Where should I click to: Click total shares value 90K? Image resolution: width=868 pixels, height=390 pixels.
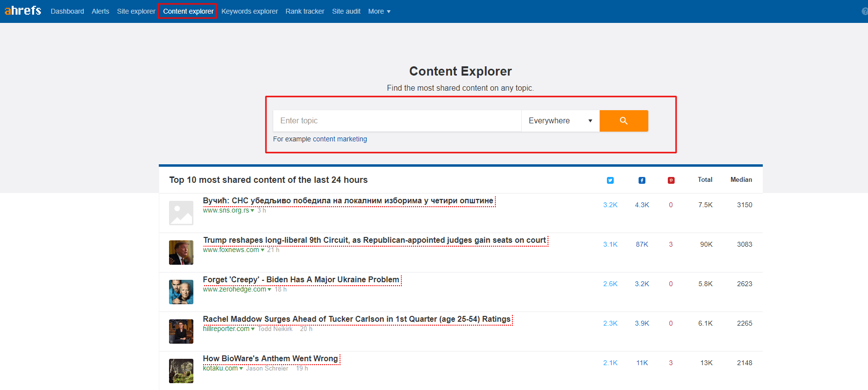706,245
